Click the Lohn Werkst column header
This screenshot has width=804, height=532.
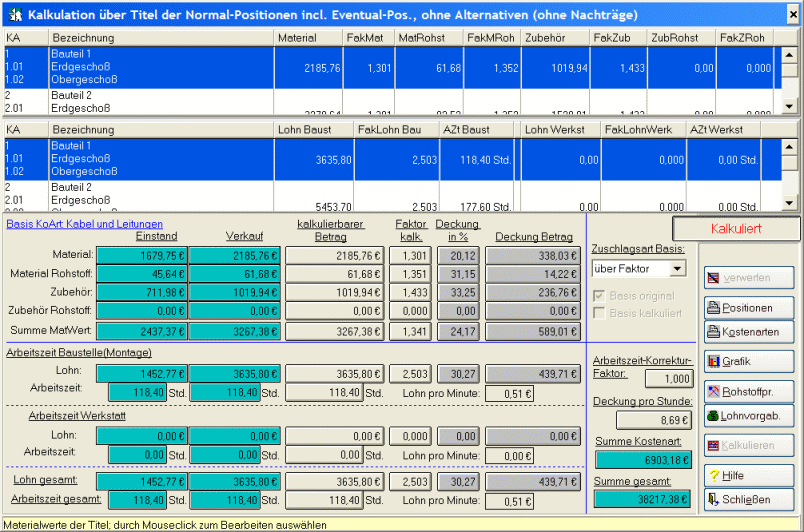[x=561, y=130]
